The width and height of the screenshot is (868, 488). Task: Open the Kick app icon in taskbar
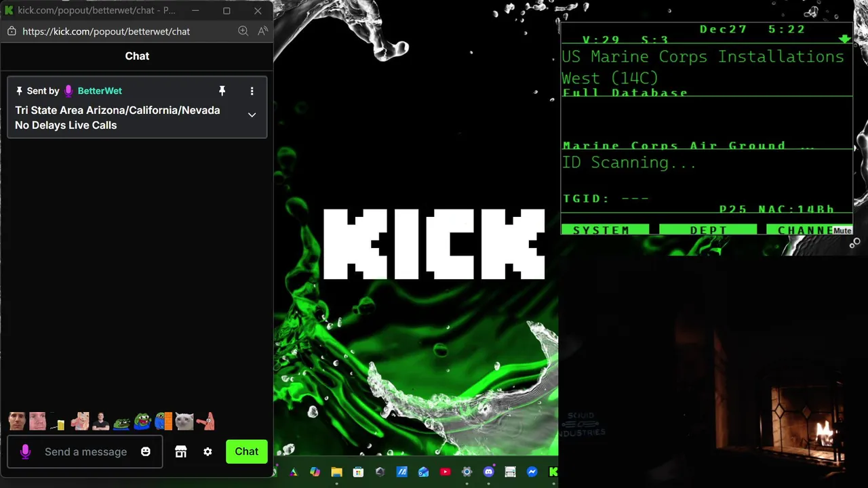point(553,472)
